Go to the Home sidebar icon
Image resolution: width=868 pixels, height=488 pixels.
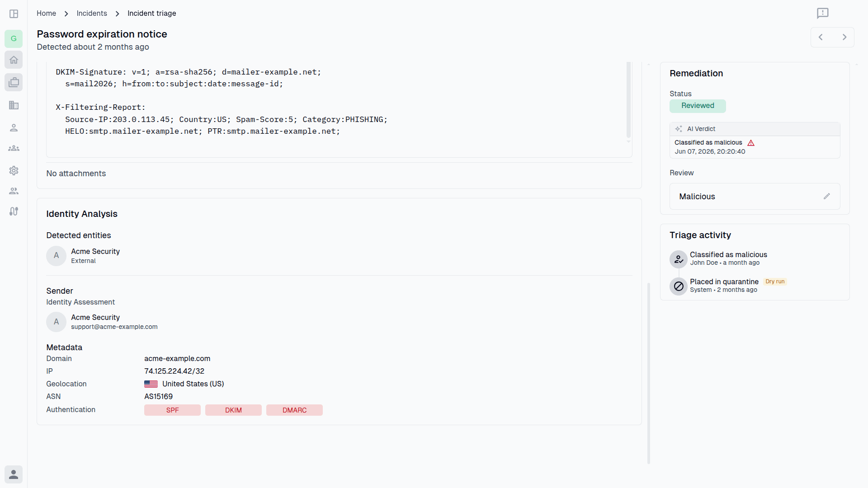(x=14, y=60)
